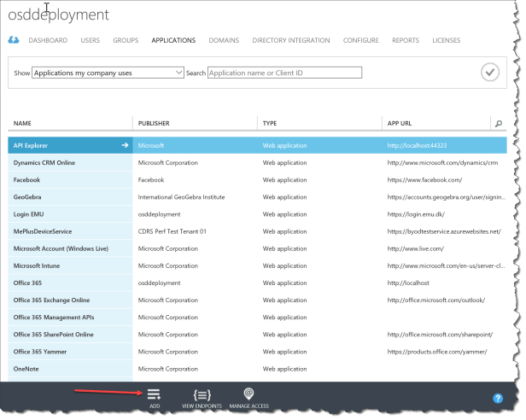
Task: Open API Explorer using its arrow icon
Action: tap(126, 145)
